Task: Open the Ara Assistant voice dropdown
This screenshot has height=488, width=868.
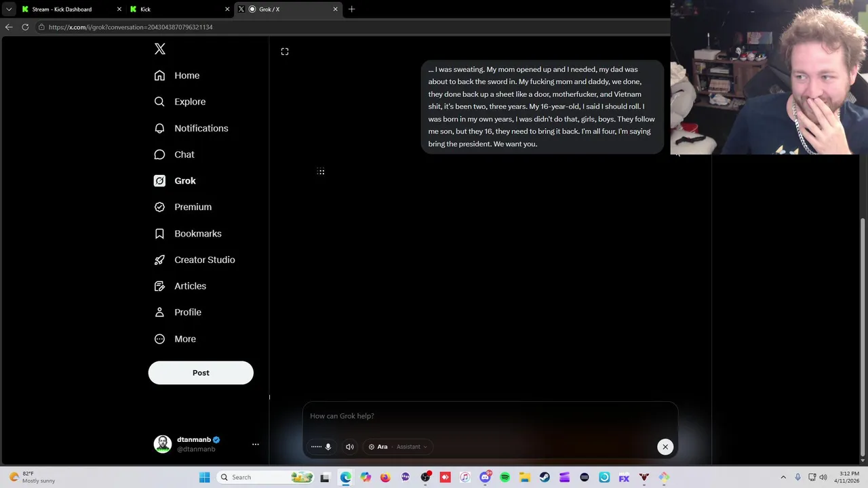Action: pyautogui.click(x=397, y=447)
